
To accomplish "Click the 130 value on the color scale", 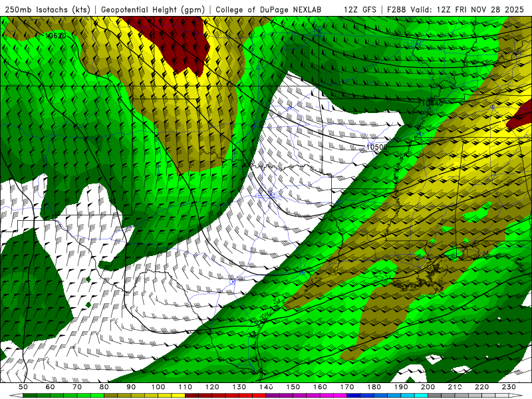I will tap(239, 387).
